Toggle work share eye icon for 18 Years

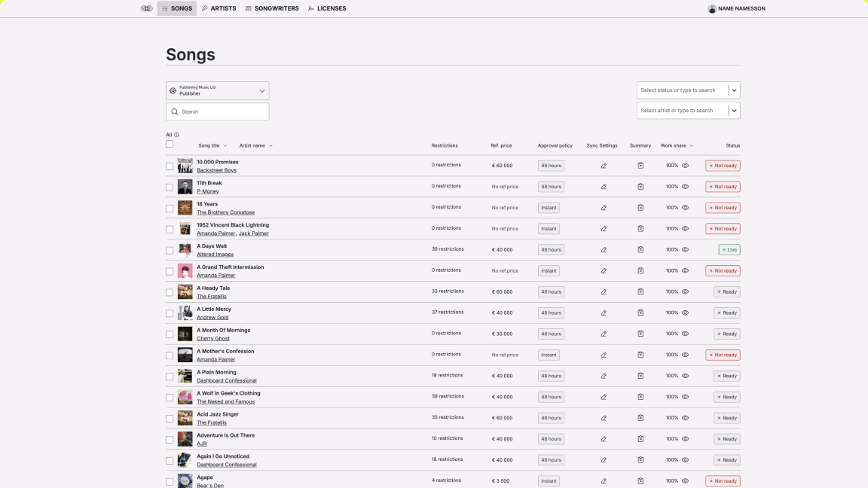click(685, 208)
